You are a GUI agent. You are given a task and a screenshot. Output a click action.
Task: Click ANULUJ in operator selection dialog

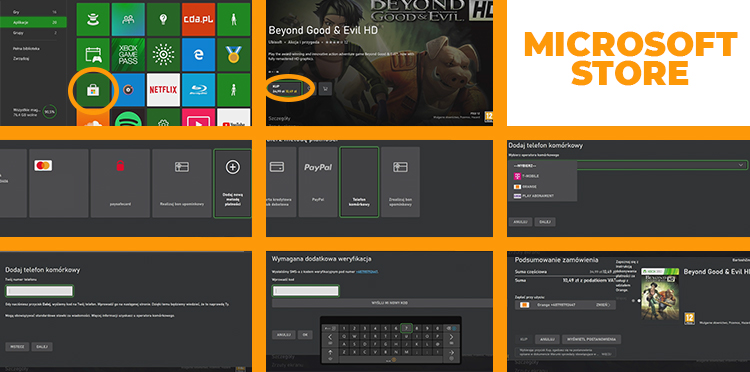(x=520, y=222)
